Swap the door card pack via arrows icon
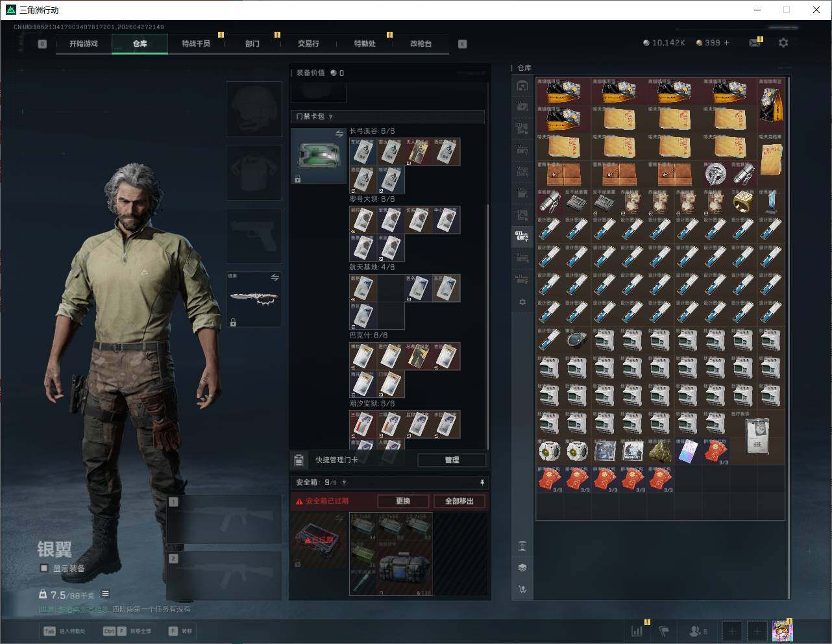832x644 pixels. (x=339, y=134)
